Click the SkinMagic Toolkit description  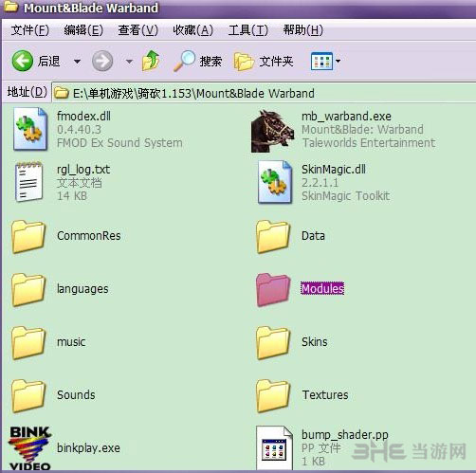pos(345,196)
